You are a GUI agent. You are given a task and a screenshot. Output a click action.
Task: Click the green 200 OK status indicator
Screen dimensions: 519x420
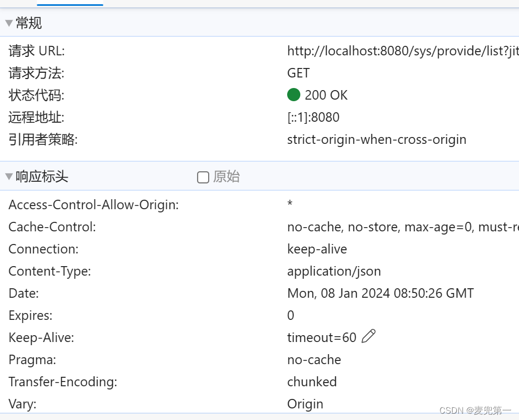[293, 95]
